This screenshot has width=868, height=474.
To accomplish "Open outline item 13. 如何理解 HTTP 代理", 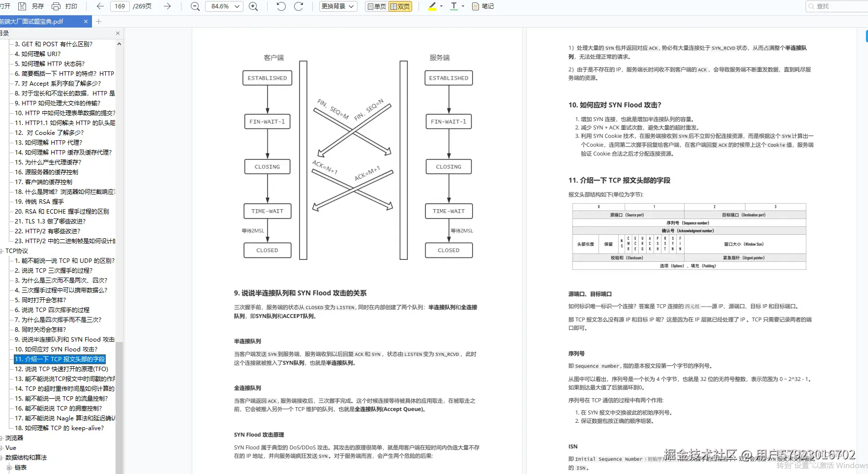I will click(48, 143).
